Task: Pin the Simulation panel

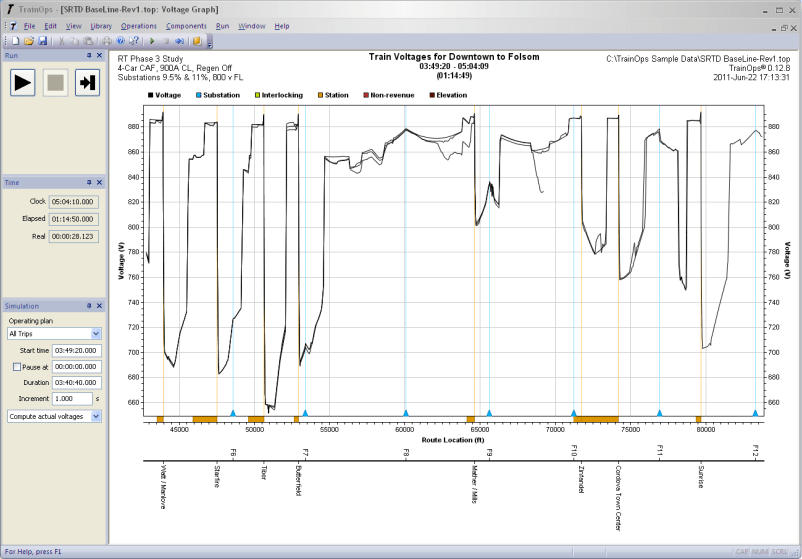Action: point(89,305)
